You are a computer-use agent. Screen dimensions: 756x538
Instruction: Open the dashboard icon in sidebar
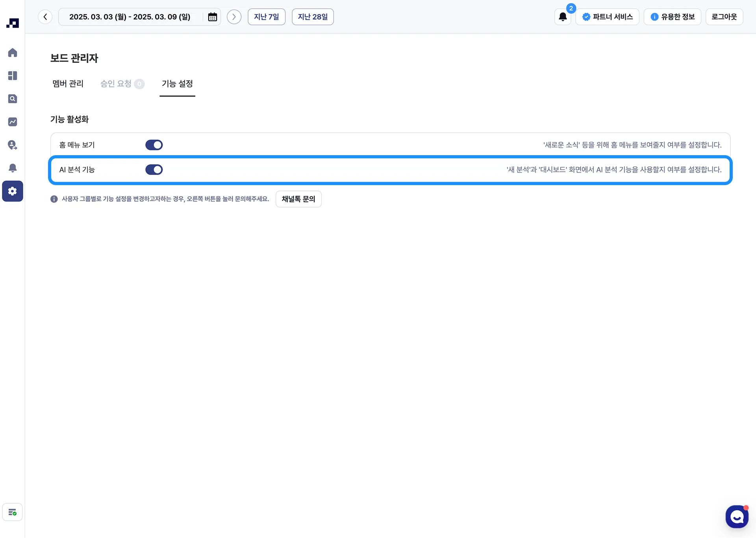pos(13,76)
